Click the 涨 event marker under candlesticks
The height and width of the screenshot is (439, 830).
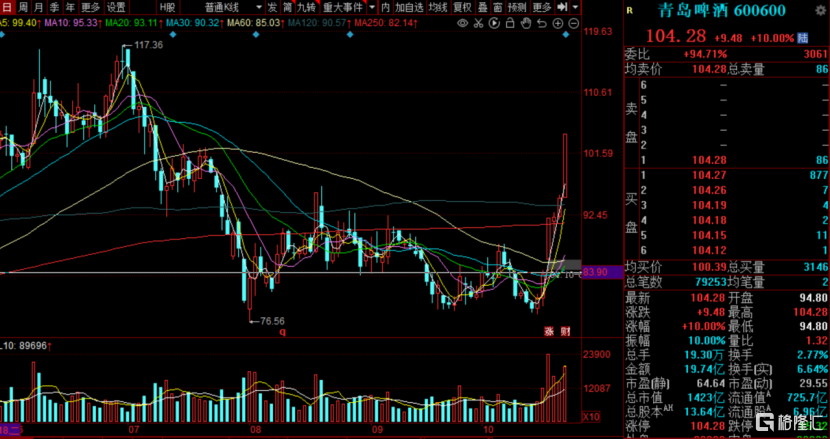[550, 332]
